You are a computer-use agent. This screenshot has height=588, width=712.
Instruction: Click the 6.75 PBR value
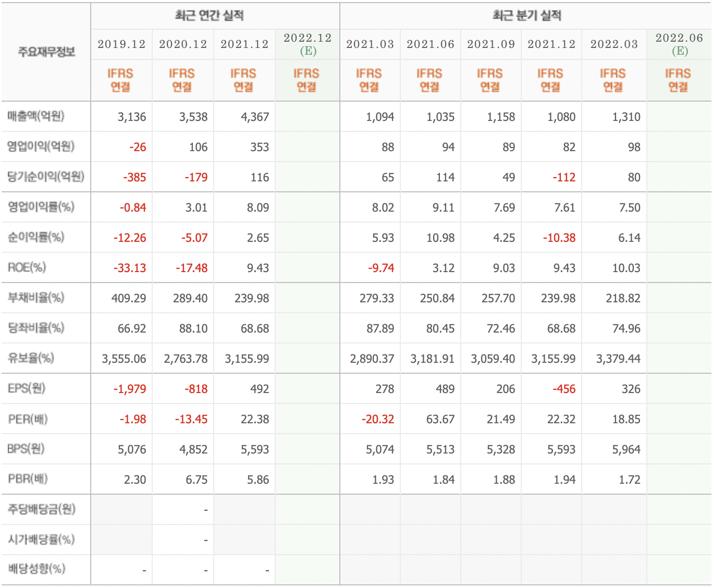pos(197,480)
